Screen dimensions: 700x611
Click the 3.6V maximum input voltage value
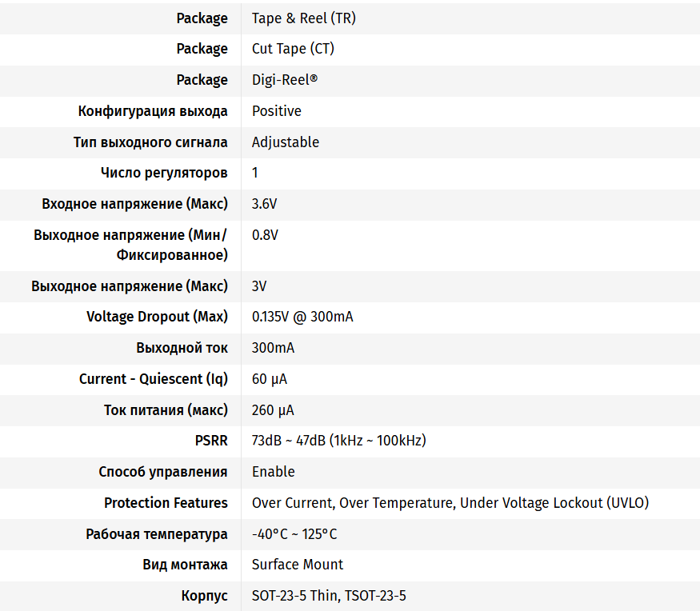tap(264, 204)
